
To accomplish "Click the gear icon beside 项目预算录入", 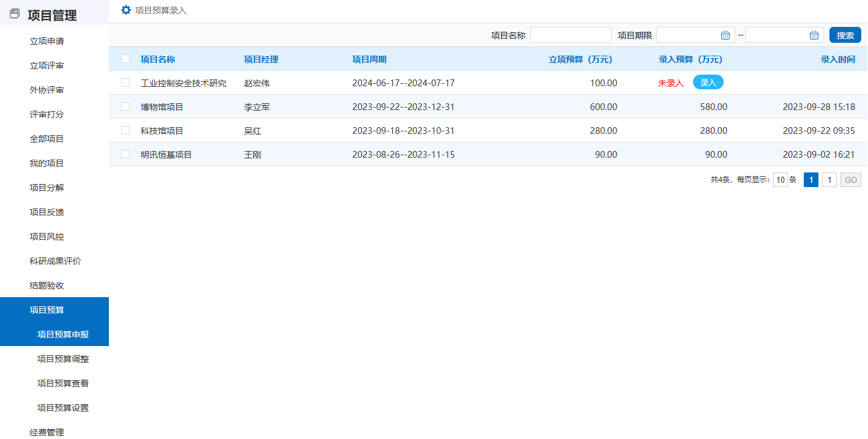I will [126, 10].
